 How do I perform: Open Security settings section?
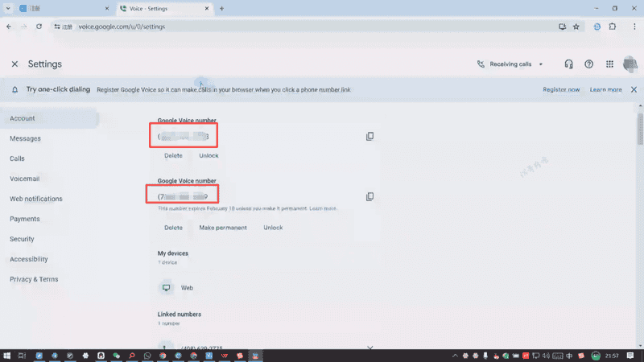pyautogui.click(x=23, y=239)
